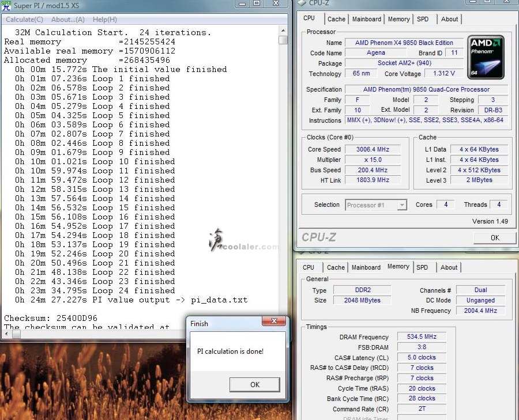Image resolution: width=519 pixels, height=420 pixels.
Task: Click the Core Voltage value 1.312 V
Action: coord(444,73)
